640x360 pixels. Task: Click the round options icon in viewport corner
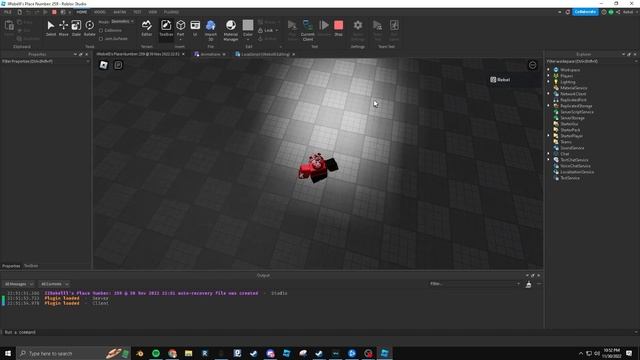(533, 65)
